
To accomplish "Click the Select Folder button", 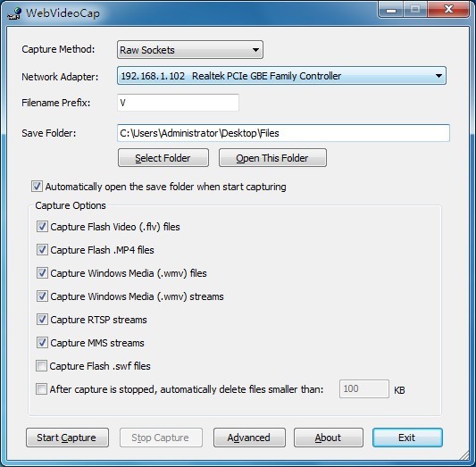I will coord(163,158).
